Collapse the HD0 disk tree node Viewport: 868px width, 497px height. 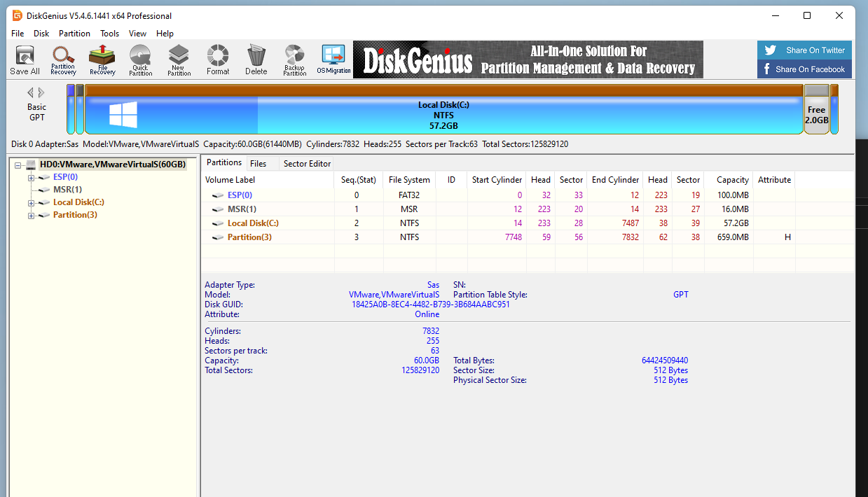(18, 165)
